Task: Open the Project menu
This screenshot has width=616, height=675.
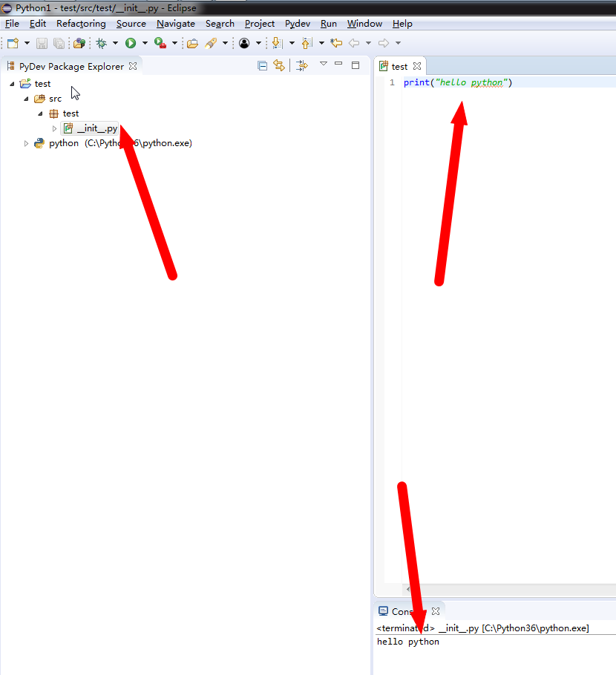Action: click(259, 24)
